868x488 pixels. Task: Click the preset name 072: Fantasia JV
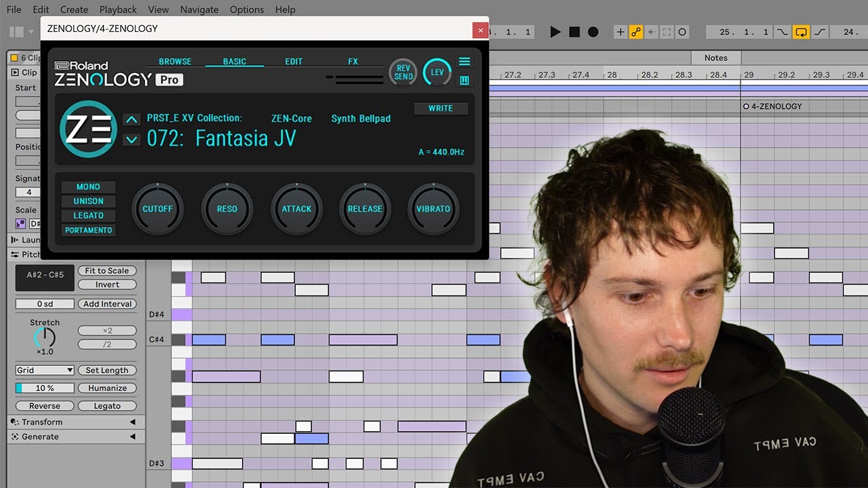[x=222, y=138]
